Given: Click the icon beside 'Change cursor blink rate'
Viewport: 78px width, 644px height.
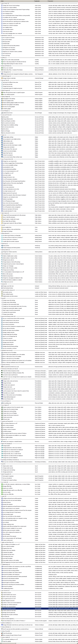Looking at the screenshot, I should click(x=2, y=286).
